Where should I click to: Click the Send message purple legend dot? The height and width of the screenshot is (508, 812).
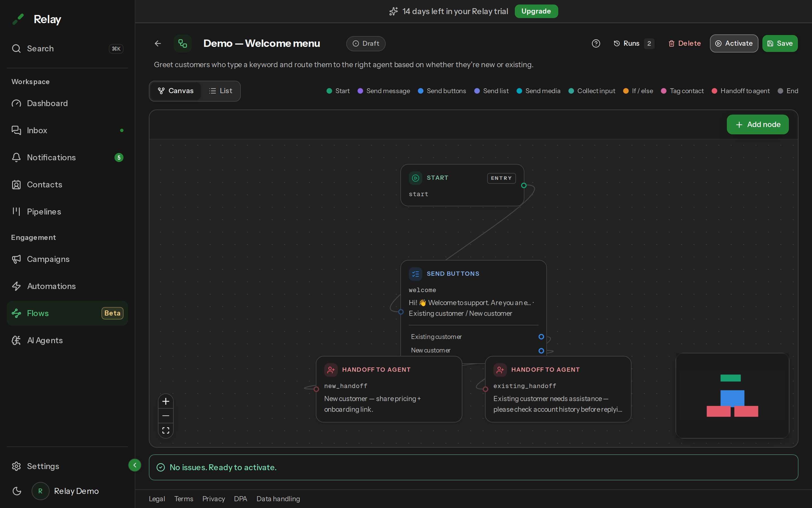pos(360,91)
